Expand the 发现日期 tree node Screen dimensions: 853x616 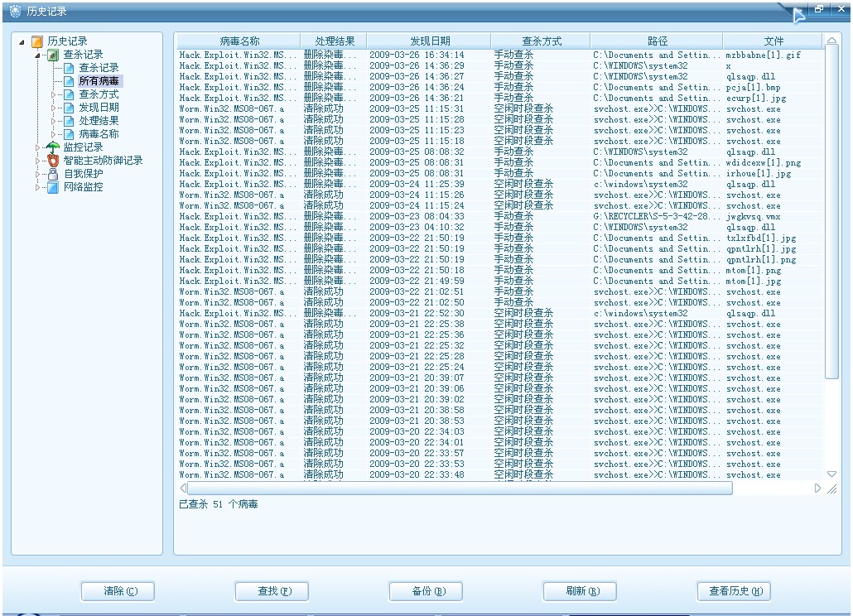(53, 108)
